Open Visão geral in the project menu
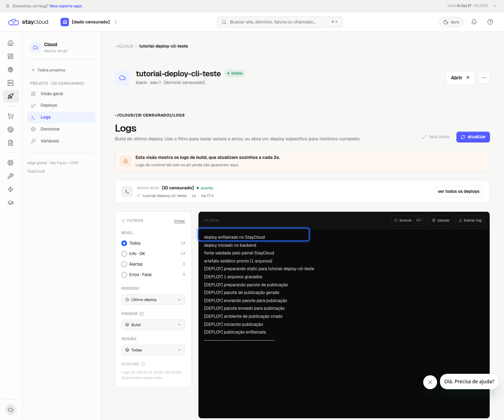The width and height of the screenshot is (504, 420). click(61, 94)
